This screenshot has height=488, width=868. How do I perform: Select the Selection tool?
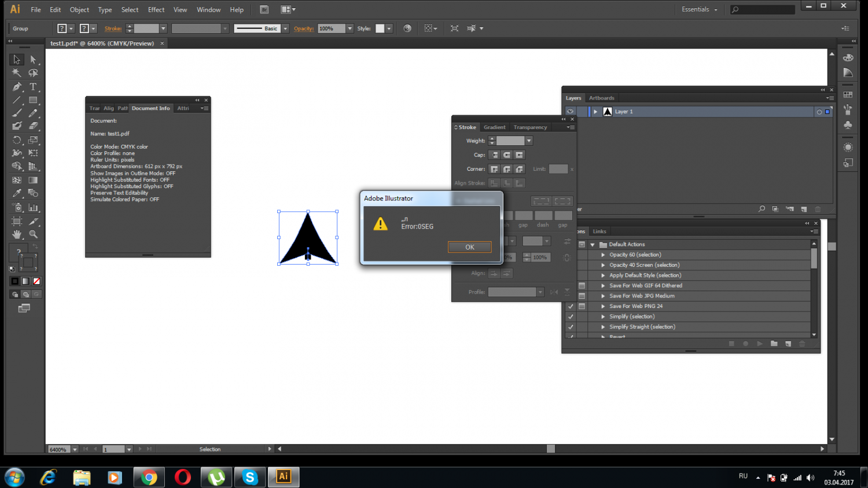[x=17, y=60]
